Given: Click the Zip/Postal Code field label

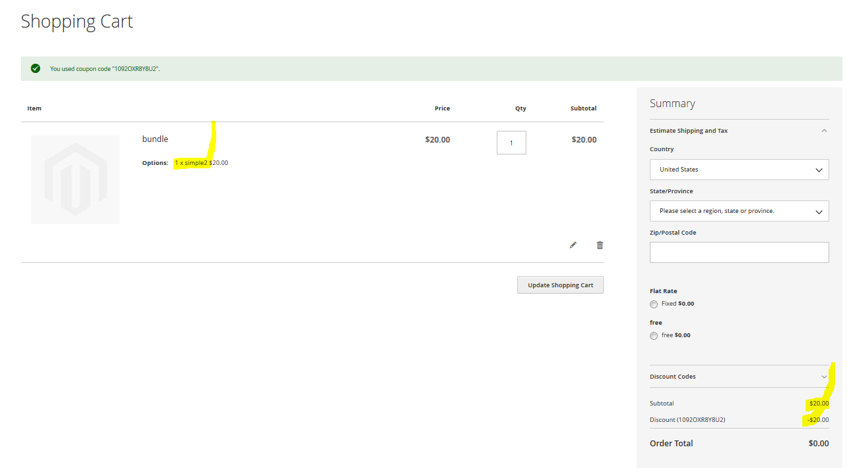Looking at the screenshot, I should point(673,233).
